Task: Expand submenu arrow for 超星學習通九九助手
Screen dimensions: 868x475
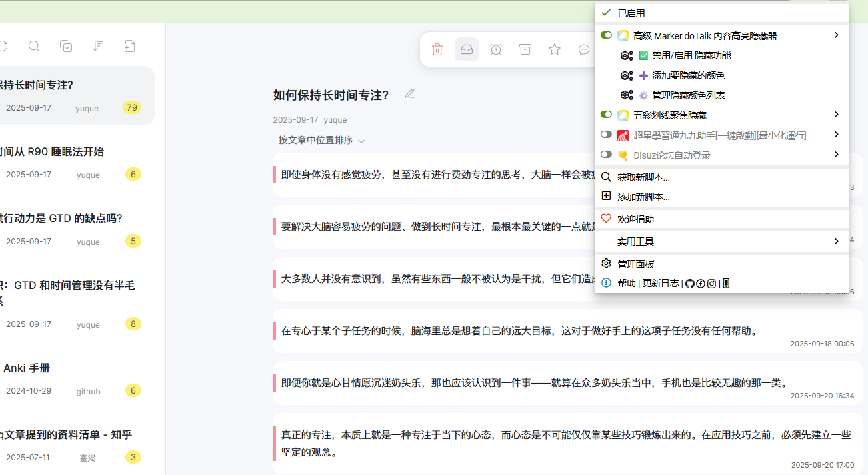Action: tap(836, 135)
